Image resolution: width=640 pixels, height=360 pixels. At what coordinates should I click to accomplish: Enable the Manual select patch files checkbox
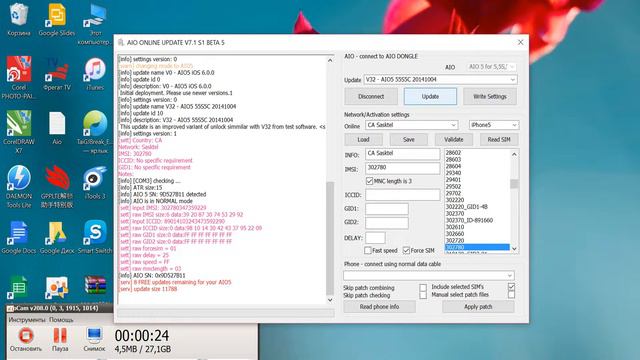[511, 295]
